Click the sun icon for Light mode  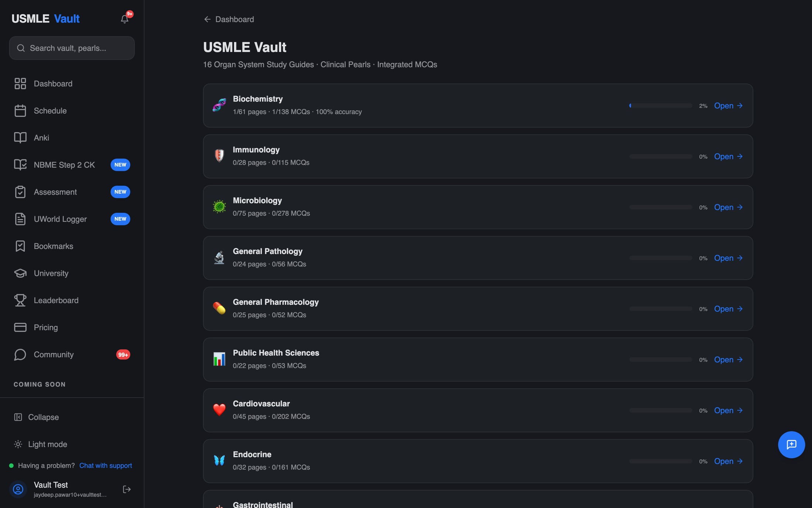[x=18, y=444]
